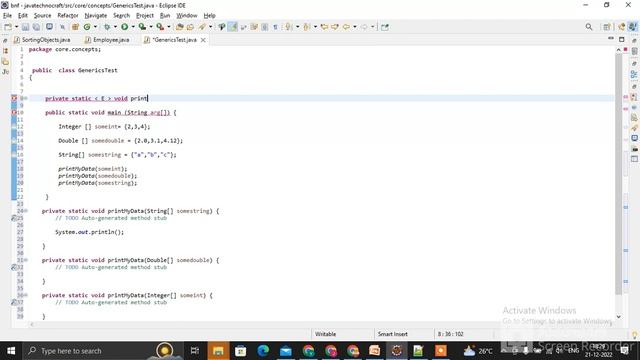
Task: Navigate back with the left arrow icon
Action: click(x=346, y=27)
